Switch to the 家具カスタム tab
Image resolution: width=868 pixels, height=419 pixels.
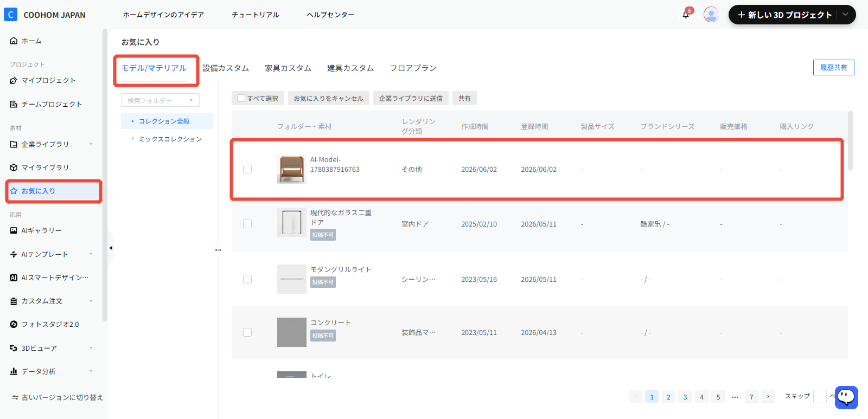click(288, 68)
